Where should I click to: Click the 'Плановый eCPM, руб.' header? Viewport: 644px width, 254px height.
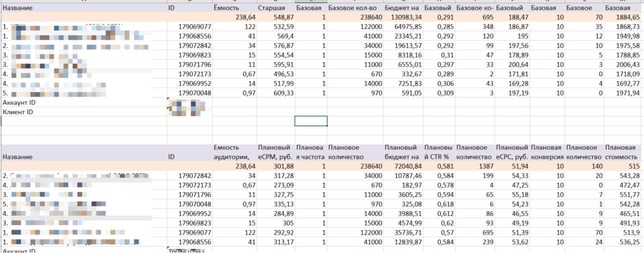(275, 152)
